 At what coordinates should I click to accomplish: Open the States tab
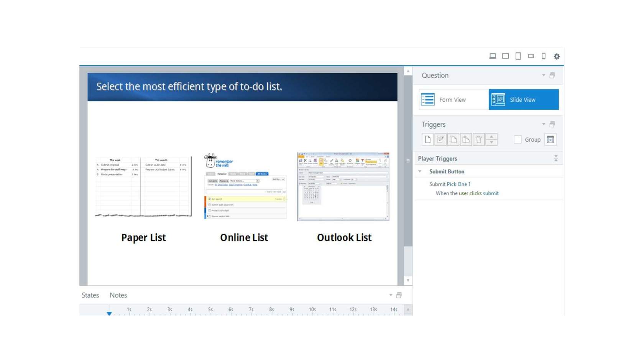click(x=90, y=295)
